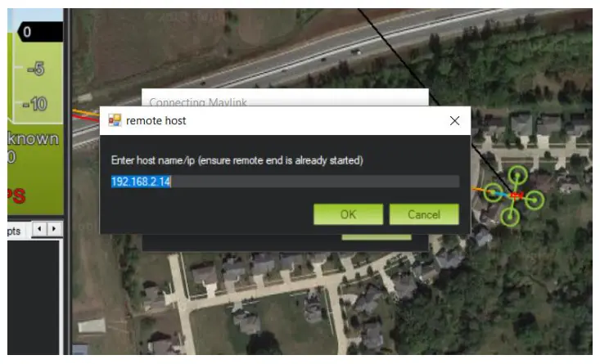The image size is (600, 364).
Task: Click the 'known' status text on HUD
Action: click(34, 138)
